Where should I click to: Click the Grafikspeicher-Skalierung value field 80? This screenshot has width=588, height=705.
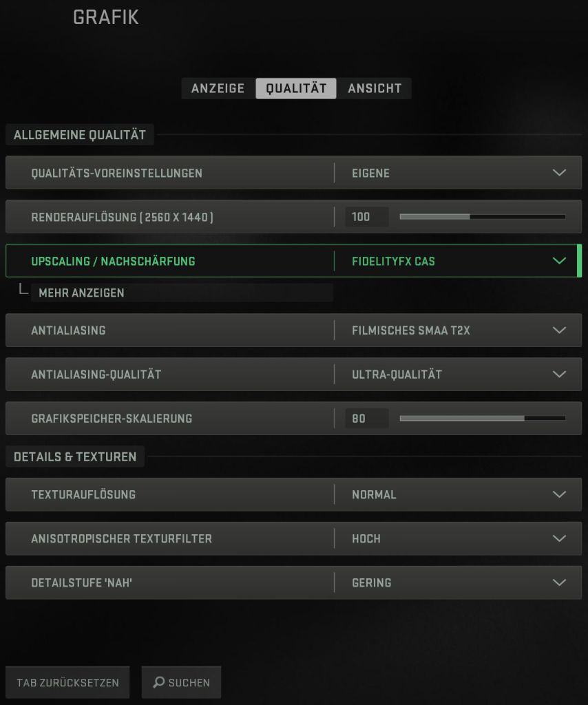pyautogui.click(x=366, y=418)
